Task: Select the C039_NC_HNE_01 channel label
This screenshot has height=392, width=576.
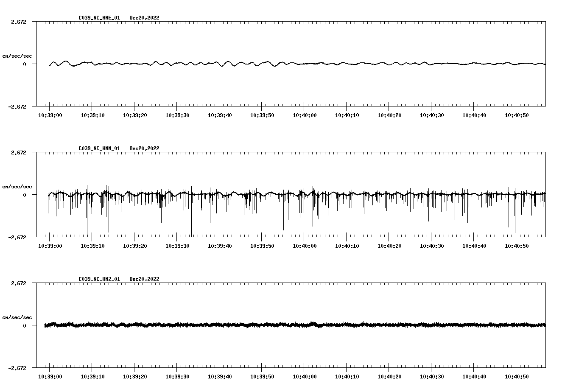Action: 98,18
